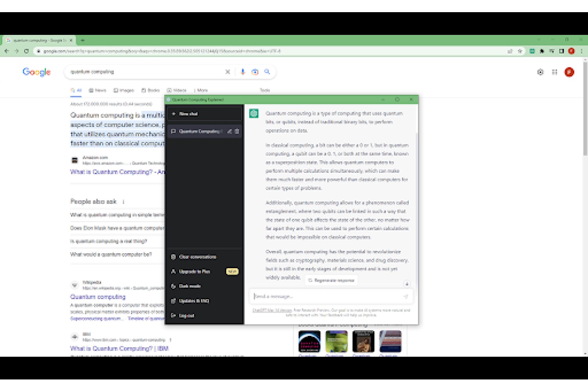Switch to the Books search tab

click(150, 90)
